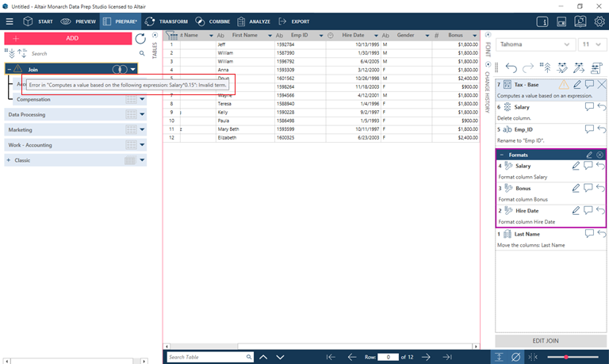The image size is (609, 364).
Task: Click the refresh icon beside ADD
Action: pos(140,38)
